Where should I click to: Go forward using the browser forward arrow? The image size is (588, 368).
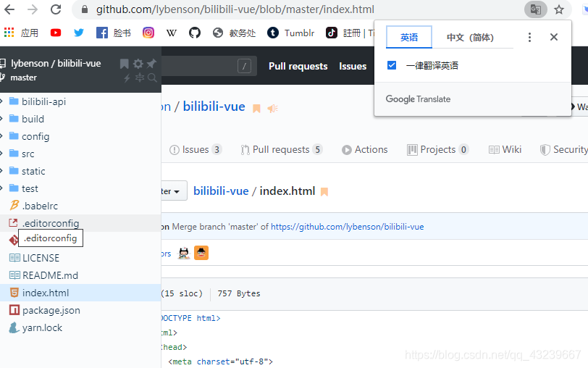point(33,9)
